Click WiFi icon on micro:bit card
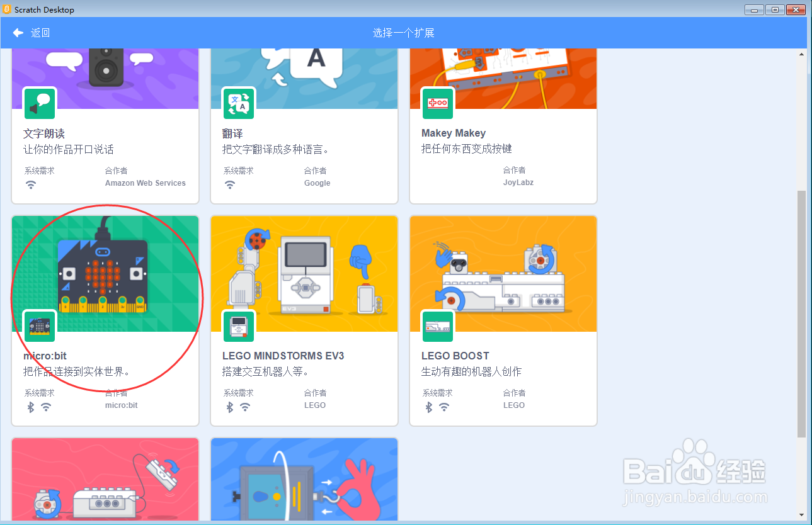The width and height of the screenshot is (812, 525). [x=46, y=407]
